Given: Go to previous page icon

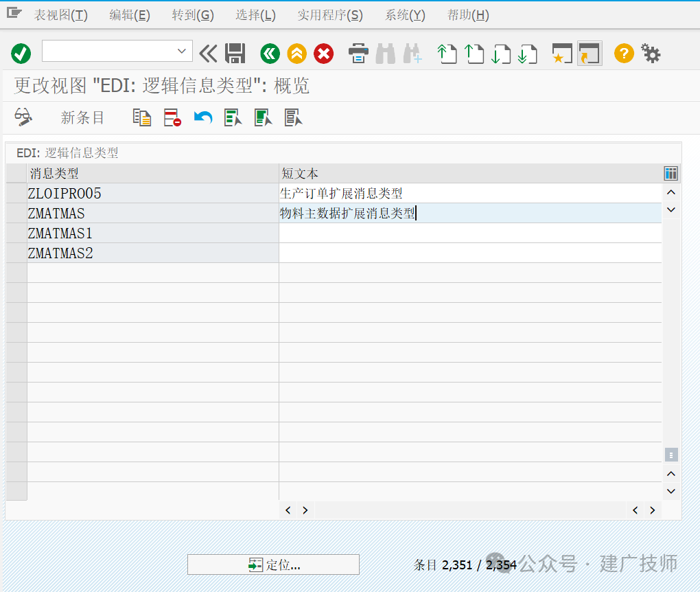Looking at the screenshot, I should 474,54.
